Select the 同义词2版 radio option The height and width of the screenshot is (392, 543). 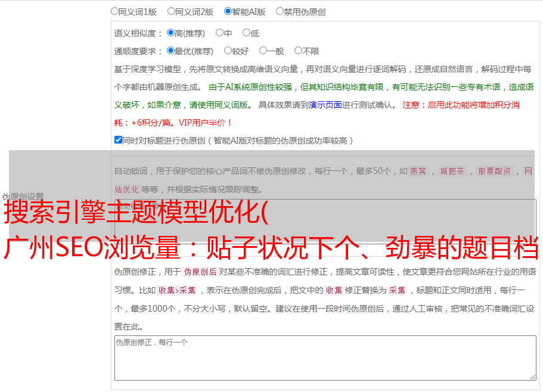pos(171,11)
